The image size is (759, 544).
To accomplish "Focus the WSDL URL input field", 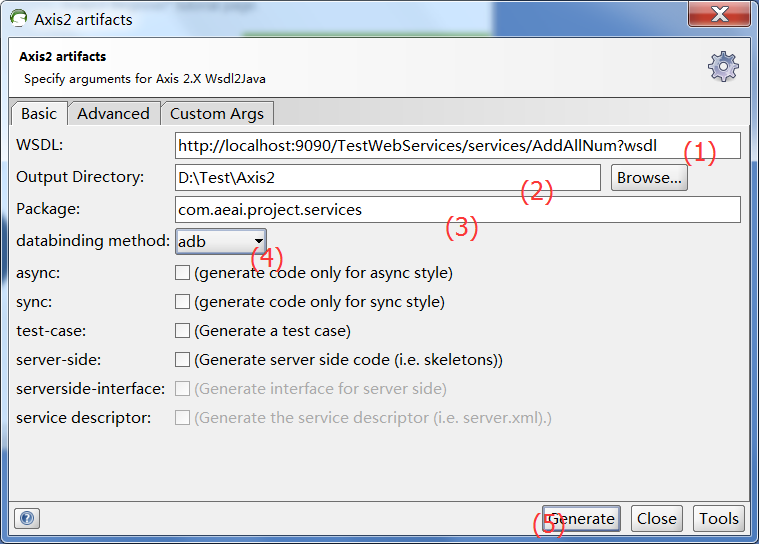I will pyautogui.click(x=457, y=145).
